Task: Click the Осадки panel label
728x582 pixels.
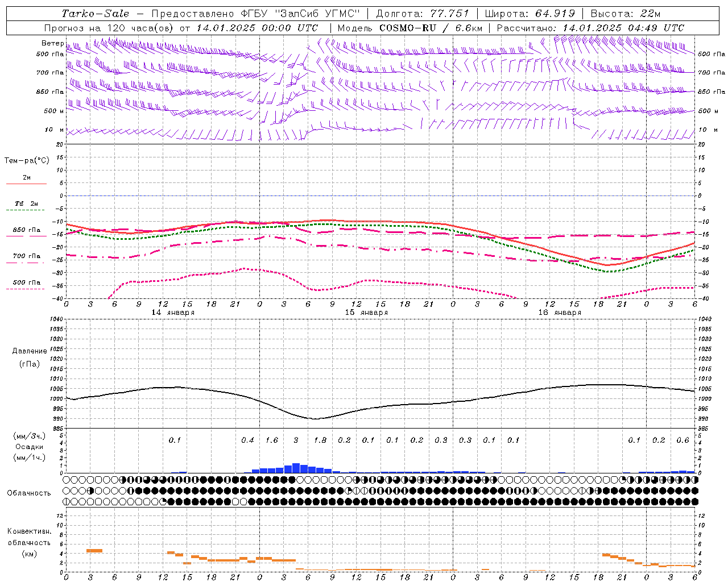Action: click(30, 447)
